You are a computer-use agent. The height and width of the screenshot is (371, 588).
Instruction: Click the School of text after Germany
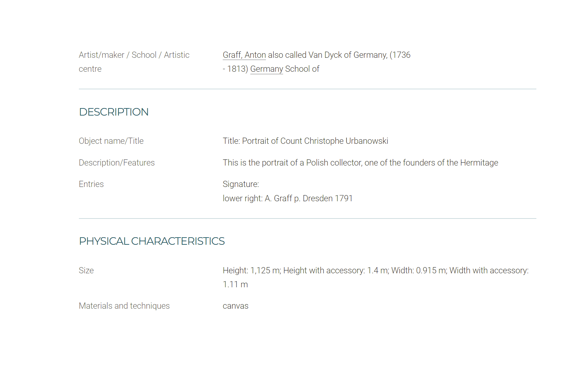302,69
